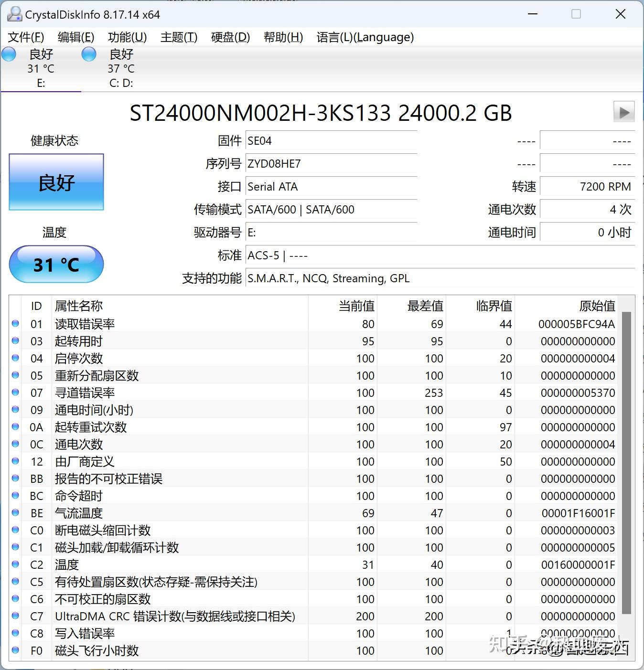This screenshot has height=670, width=644.
Task: Click the 良好 health status button
Action: [x=56, y=182]
